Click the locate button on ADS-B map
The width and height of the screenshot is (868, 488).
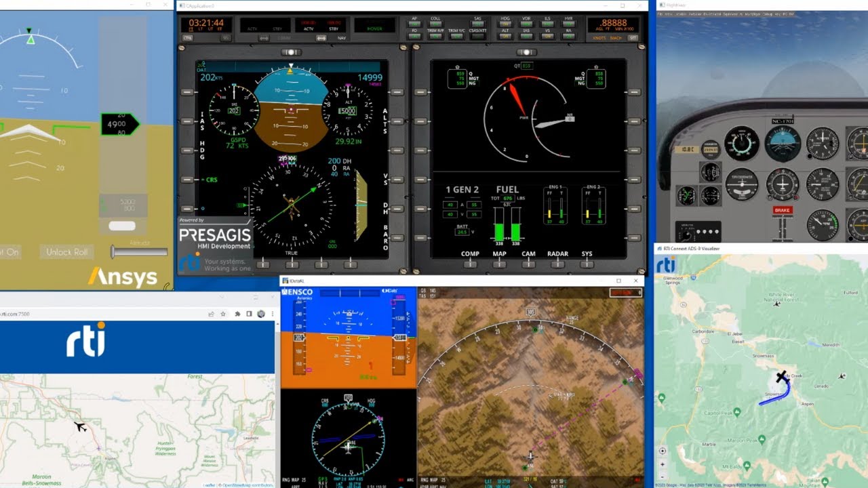tap(663, 451)
